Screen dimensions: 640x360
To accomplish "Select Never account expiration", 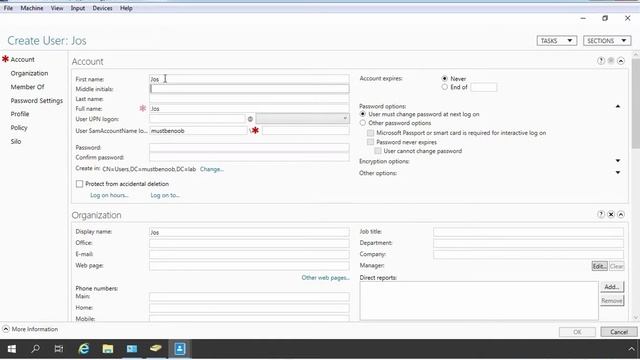I will click(444, 78).
